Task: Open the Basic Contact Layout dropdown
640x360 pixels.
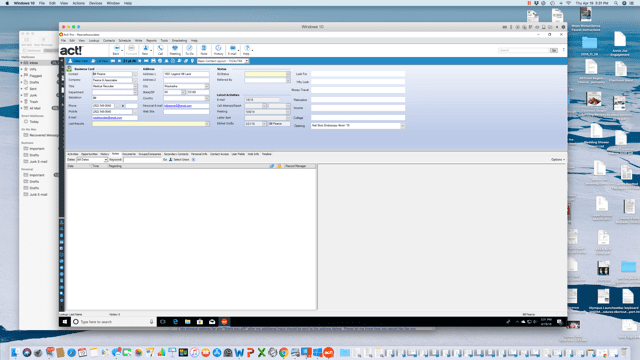Action: (223, 61)
